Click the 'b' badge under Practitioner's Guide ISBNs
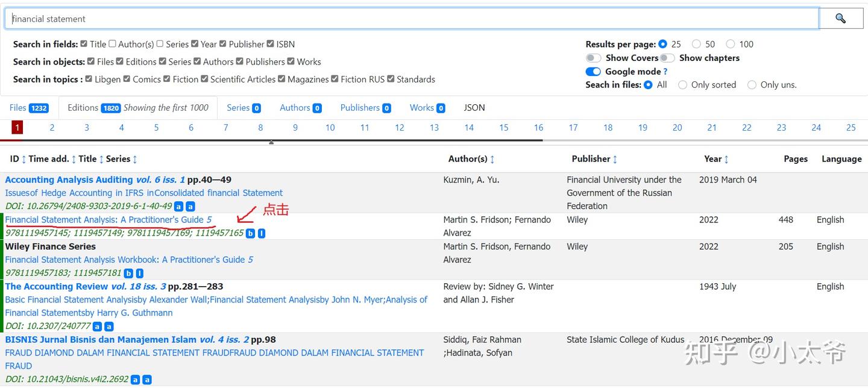868x388 pixels. [250, 233]
